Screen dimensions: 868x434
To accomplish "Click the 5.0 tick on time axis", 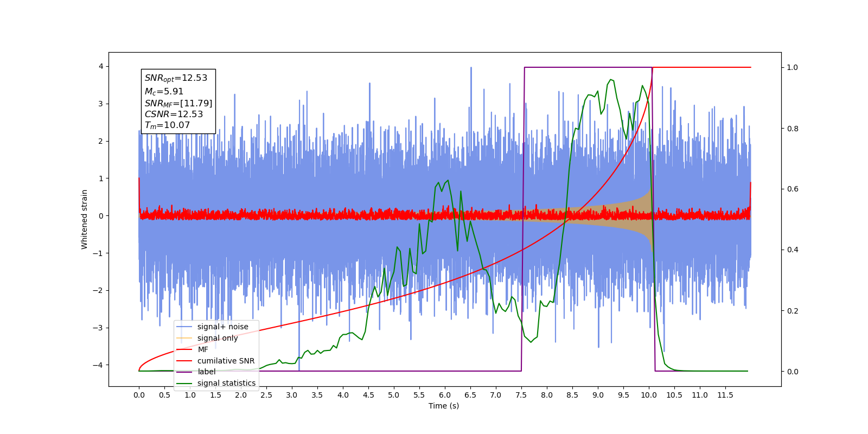I will (x=394, y=395).
